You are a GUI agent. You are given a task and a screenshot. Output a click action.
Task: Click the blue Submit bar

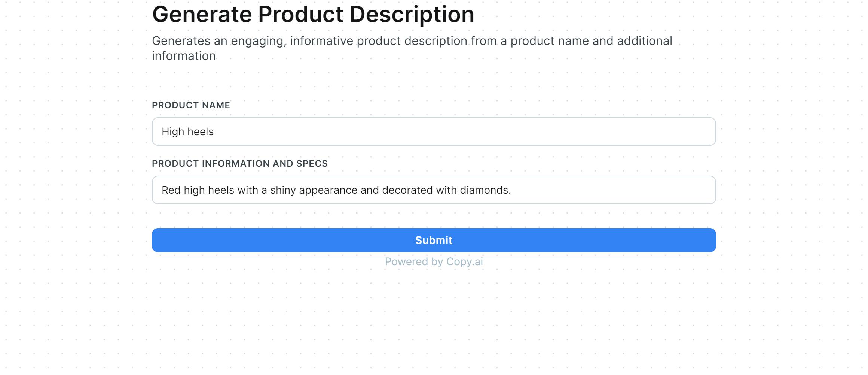(x=433, y=240)
